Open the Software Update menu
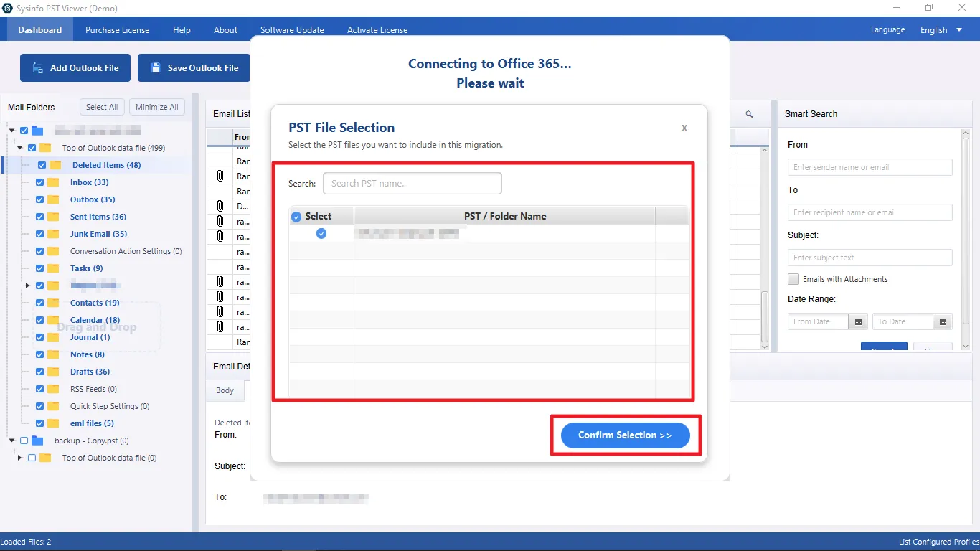Screen dimensions: 980x551 click(292, 30)
